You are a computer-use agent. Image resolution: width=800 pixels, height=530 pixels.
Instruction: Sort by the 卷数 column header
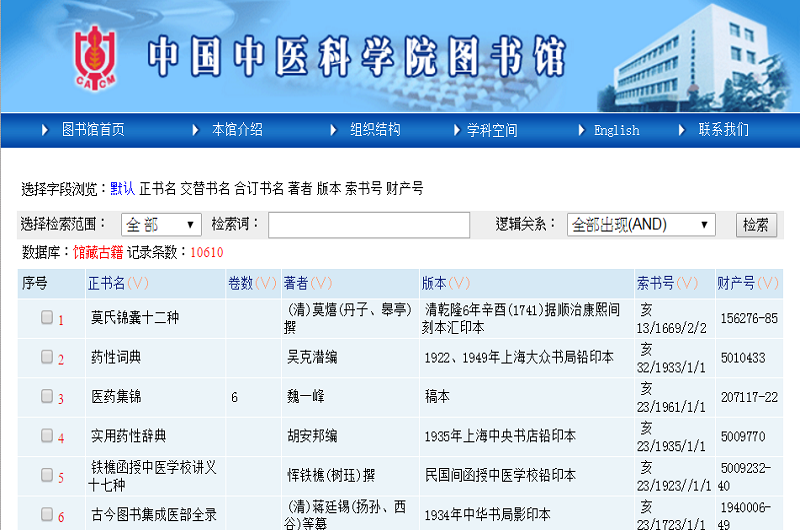241,283
